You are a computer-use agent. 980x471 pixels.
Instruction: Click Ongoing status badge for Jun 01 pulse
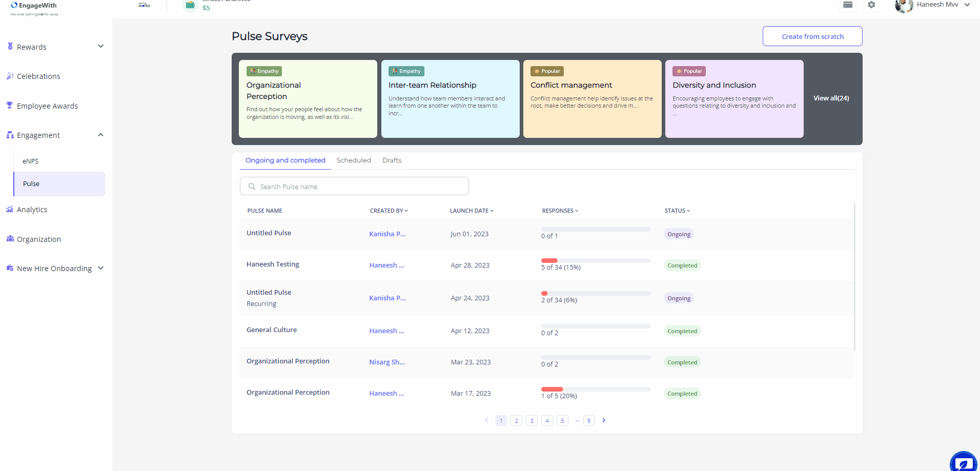[679, 234]
